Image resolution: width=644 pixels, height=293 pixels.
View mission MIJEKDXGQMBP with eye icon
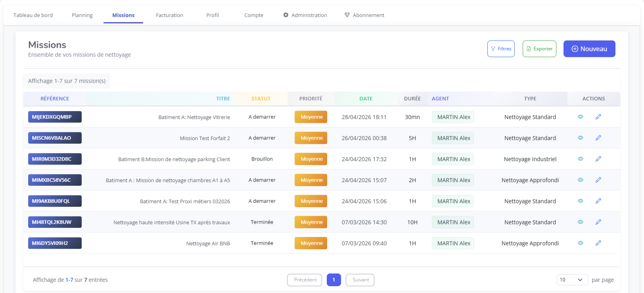[580, 117]
